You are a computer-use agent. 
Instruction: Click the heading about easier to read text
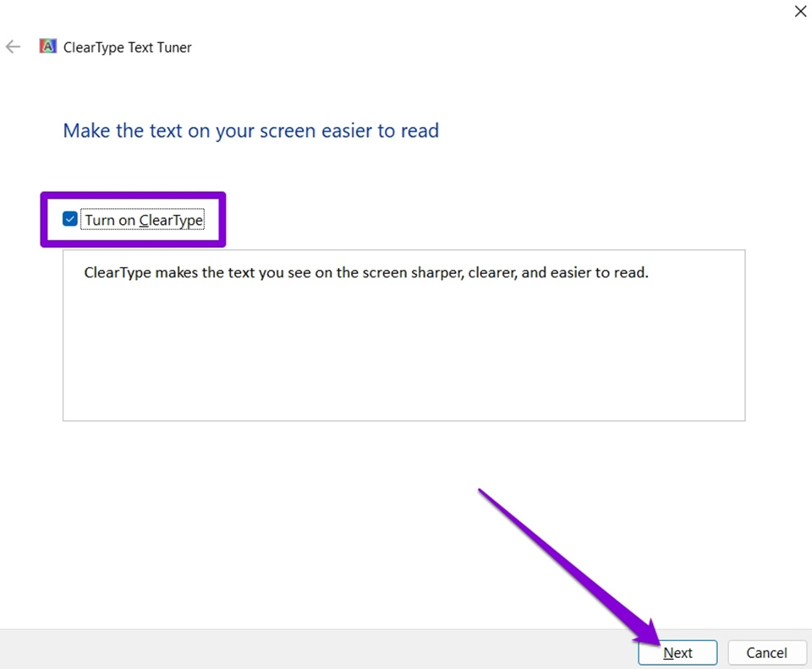tap(251, 131)
